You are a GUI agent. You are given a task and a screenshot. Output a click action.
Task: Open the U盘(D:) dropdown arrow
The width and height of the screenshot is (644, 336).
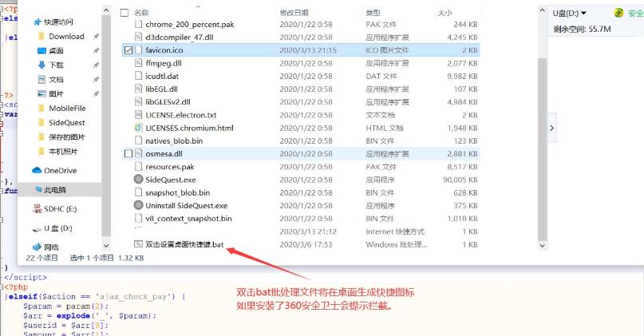point(583,13)
